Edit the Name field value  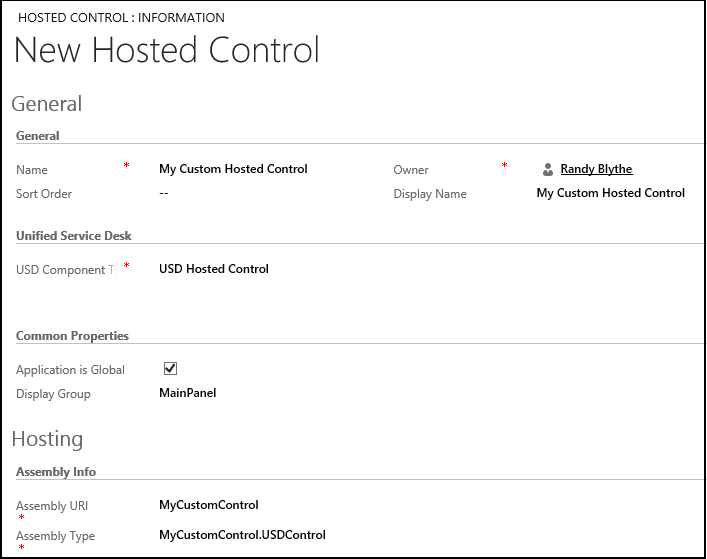[233, 169]
